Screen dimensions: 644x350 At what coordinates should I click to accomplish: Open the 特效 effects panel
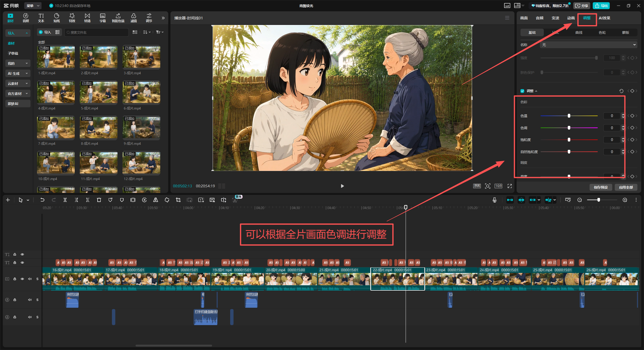click(72, 18)
